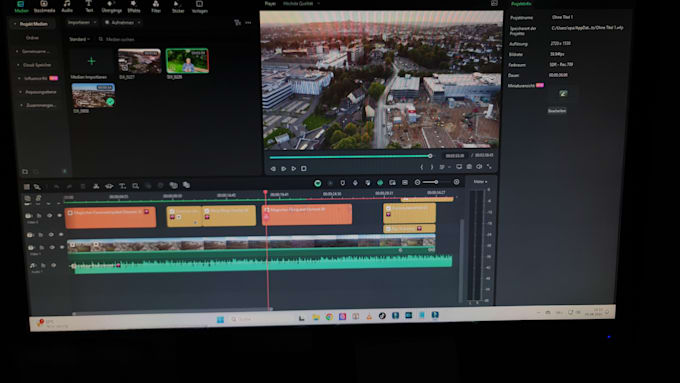Open the Vorlagen templates tab

pos(199,7)
